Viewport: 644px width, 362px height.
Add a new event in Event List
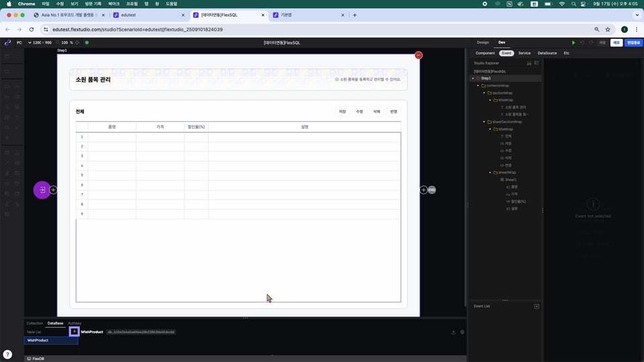coord(537,306)
